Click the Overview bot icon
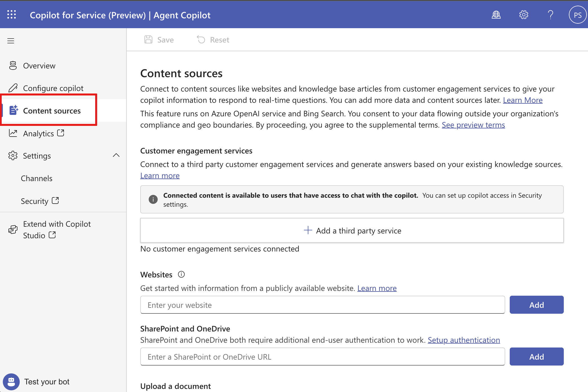Screen dimensions: 588x392 pyautogui.click(x=13, y=65)
